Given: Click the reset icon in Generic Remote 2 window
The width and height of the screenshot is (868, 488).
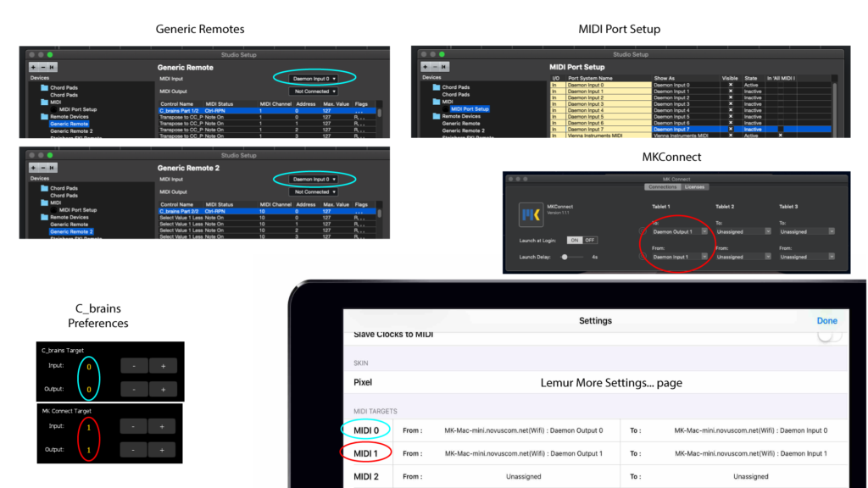Looking at the screenshot, I should [52, 168].
